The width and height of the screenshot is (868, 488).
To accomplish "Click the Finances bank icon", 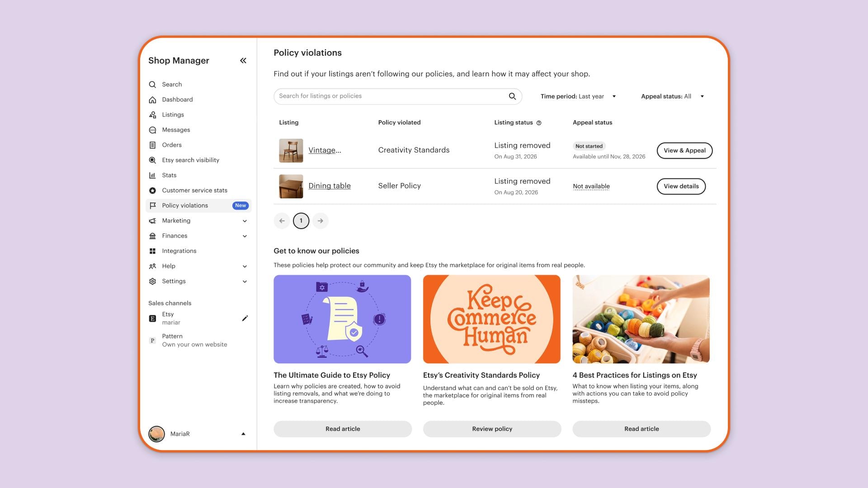I will [152, 236].
